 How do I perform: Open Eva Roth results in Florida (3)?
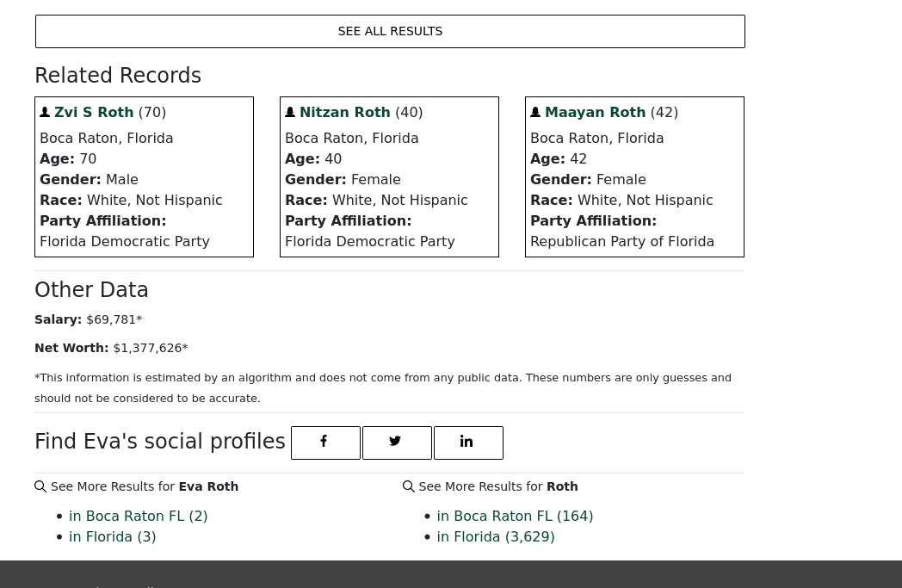(x=112, y=537)
